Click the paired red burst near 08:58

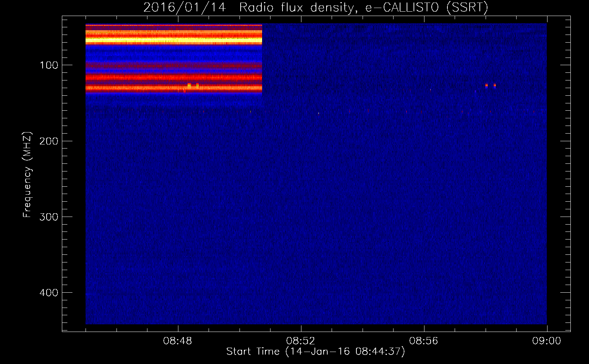pyautogui.click(x=490, y=86)
